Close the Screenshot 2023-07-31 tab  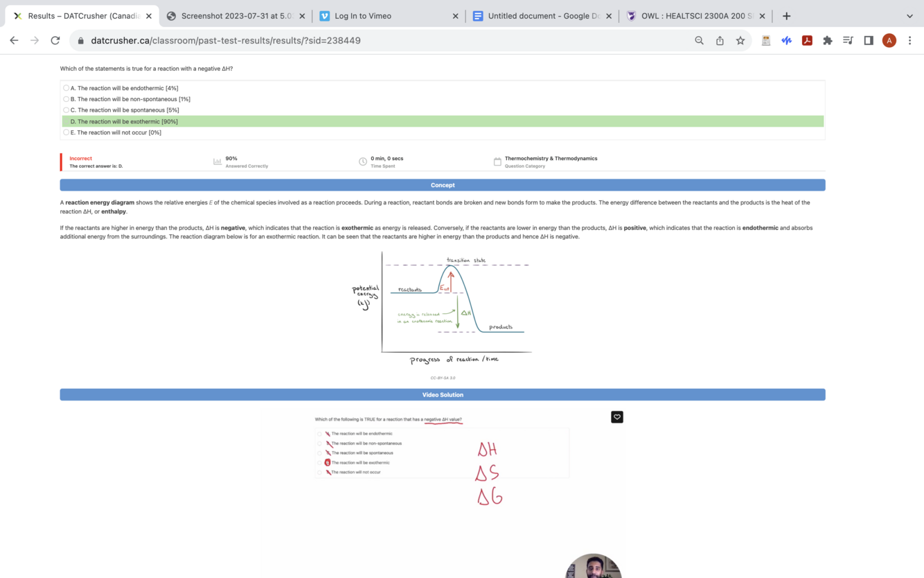click(x=302, y=16)
